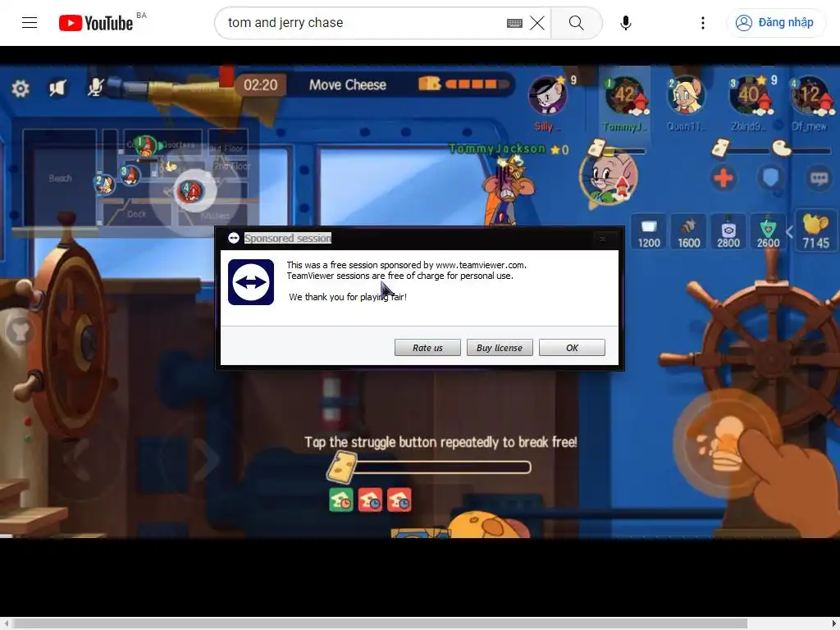Viewport: 840px width, 630px height.
Task: Collapse item bar with the left chevron
Action: coord(789,232)
